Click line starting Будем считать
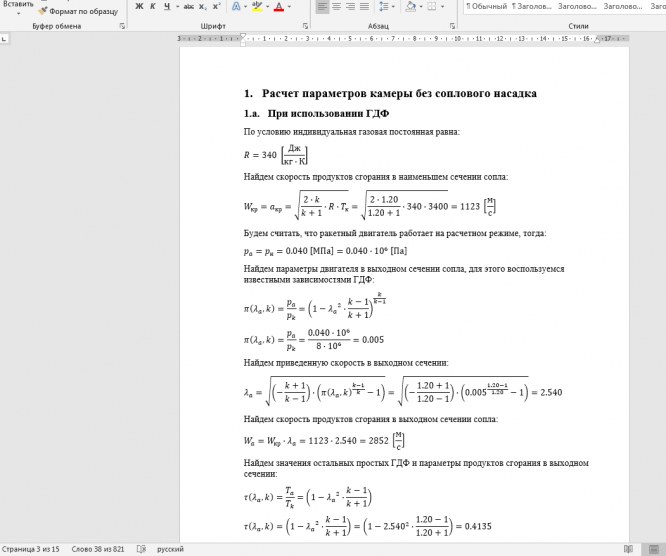Viewport: 666px width, 556px height. (x=395, y=233)
